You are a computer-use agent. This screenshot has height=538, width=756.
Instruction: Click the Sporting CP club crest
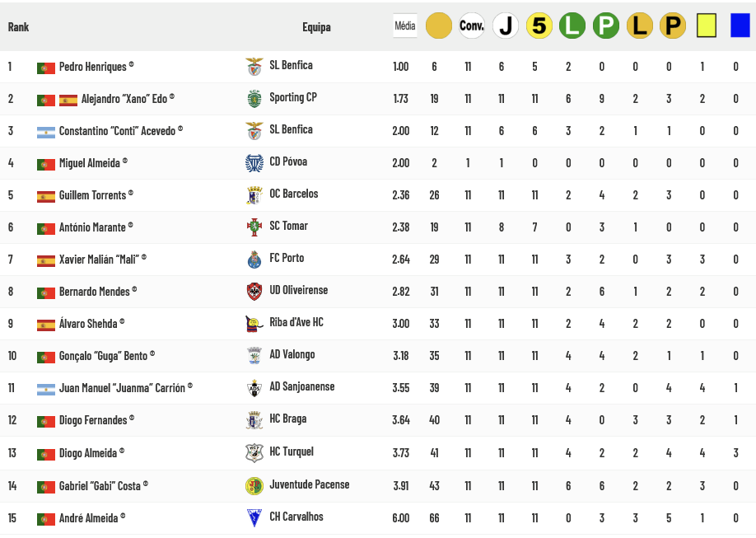point(254,99)
